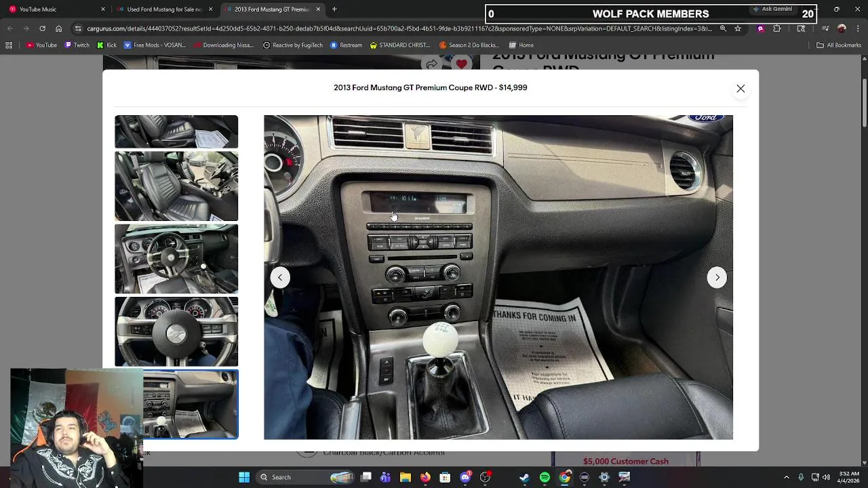Image resolution: width=868 pixels, height=488 pixels.
Task: Show next Mustang photo with right arrow
Action: coord(717,277)
